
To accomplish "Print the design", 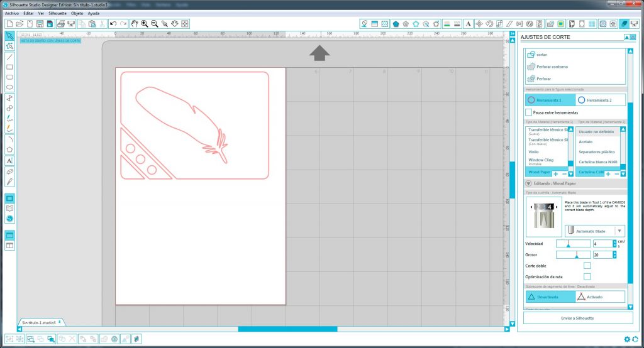I will [61, 24].
